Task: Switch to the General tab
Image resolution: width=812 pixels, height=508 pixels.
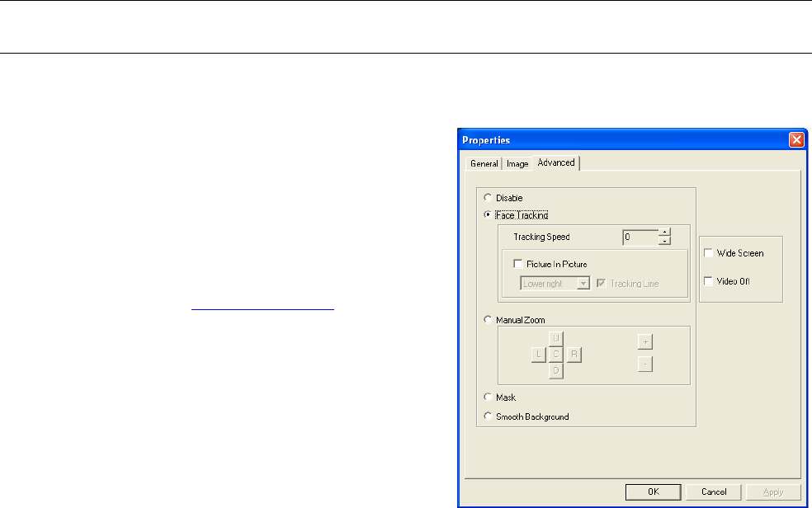Action: pos(484,163)
